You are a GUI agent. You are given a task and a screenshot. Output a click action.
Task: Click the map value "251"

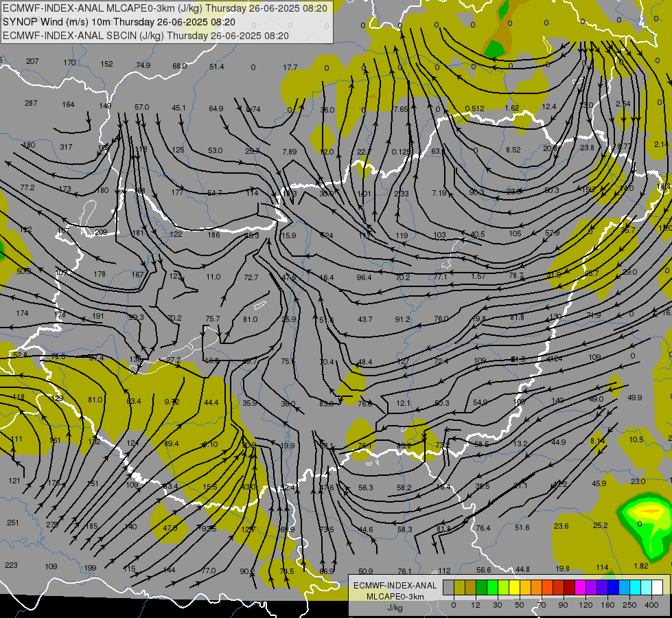(13, 523)
